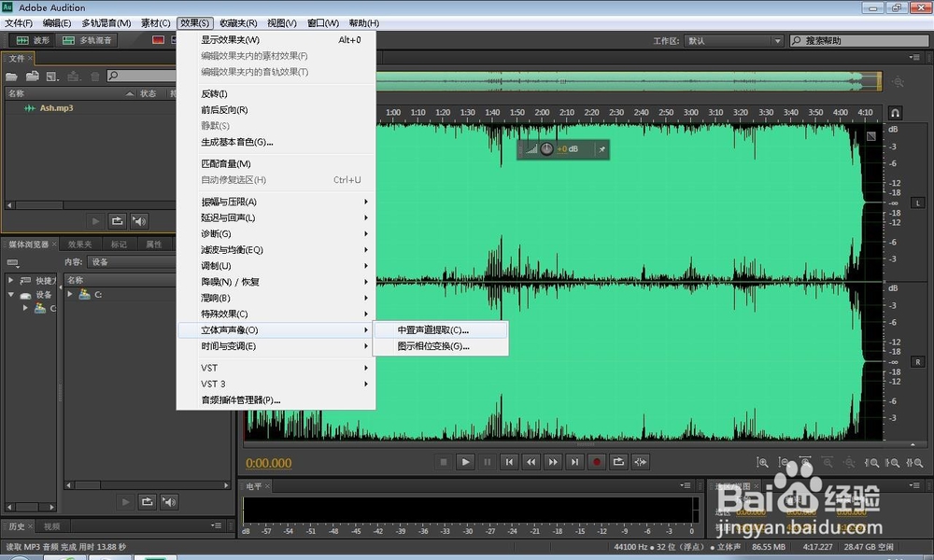
Task: Click the Files panel search field
Action: pyautogui.click(x=142, y=76)
